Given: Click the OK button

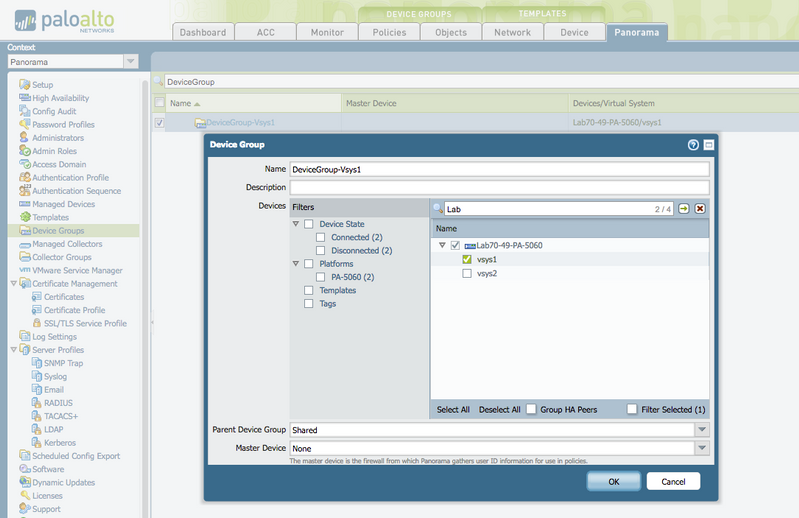Looking at the screenshot, I should click(x=613, y=481).
